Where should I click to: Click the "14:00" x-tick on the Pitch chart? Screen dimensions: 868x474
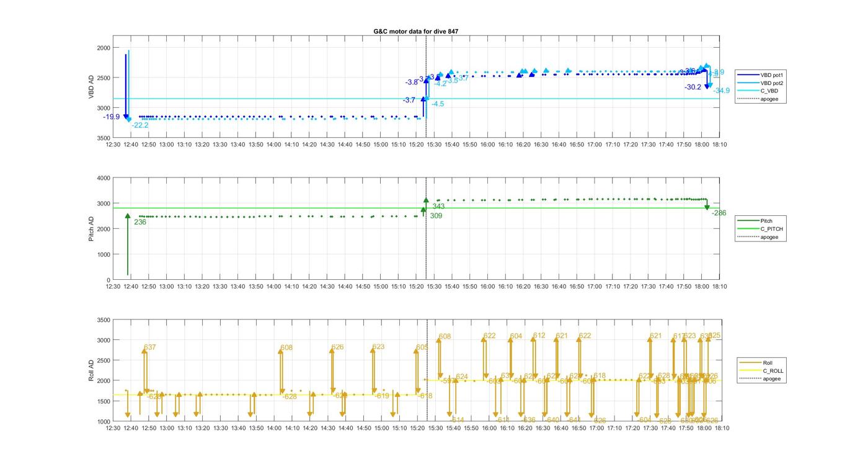coord(273,287)
